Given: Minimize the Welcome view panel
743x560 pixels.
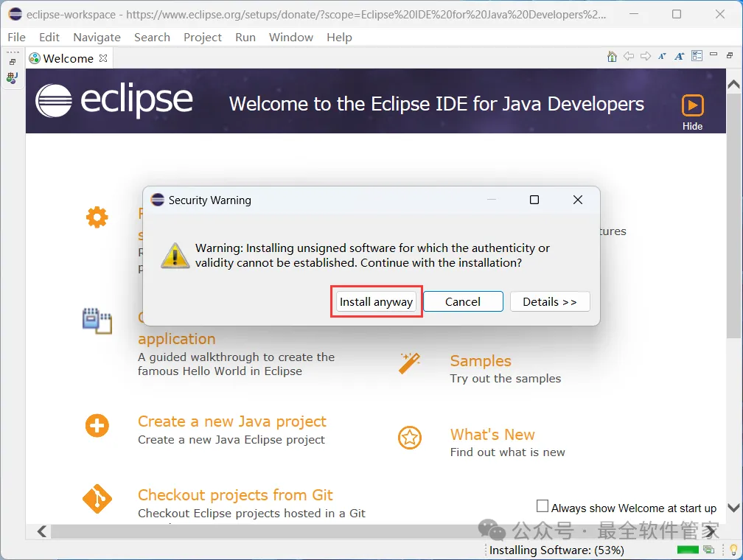Looking at the screenshot, I should tap(714, 55).
